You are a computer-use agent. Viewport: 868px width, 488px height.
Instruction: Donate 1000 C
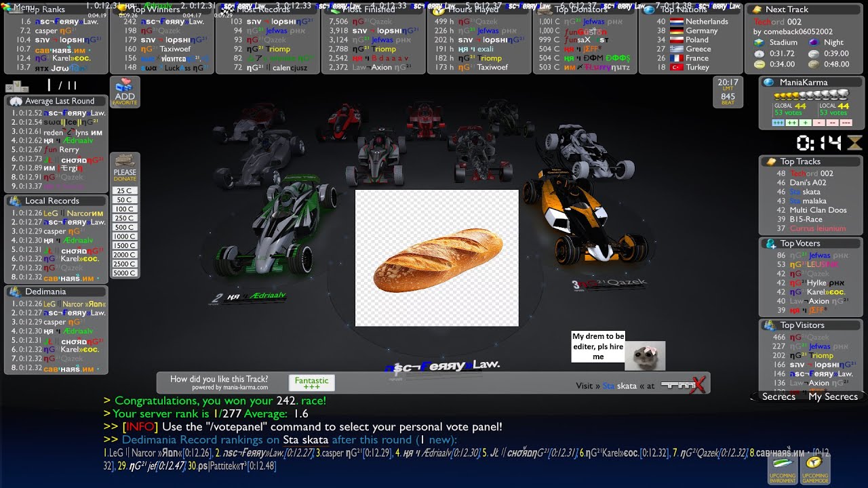(125, 237)
